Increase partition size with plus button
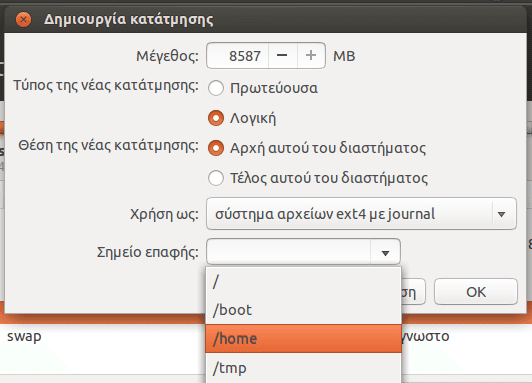532x383 pixels. point(311,56)
